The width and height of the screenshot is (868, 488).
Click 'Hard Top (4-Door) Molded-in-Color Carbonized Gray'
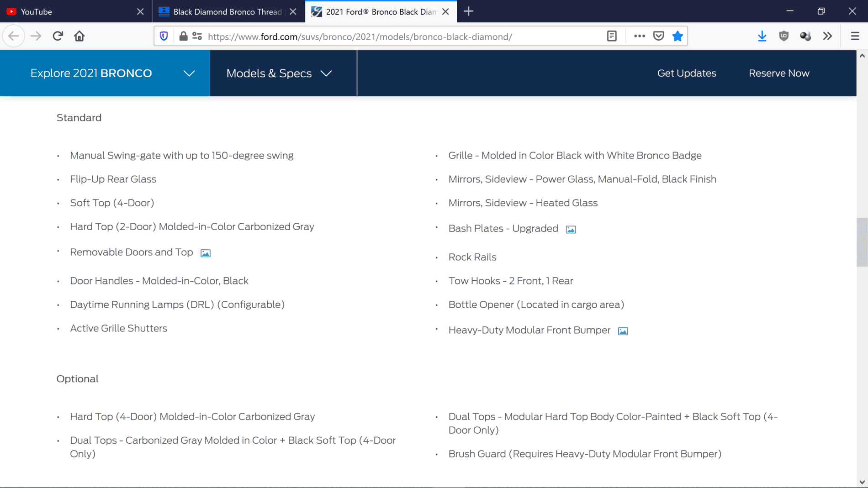[x=192, y=417]
